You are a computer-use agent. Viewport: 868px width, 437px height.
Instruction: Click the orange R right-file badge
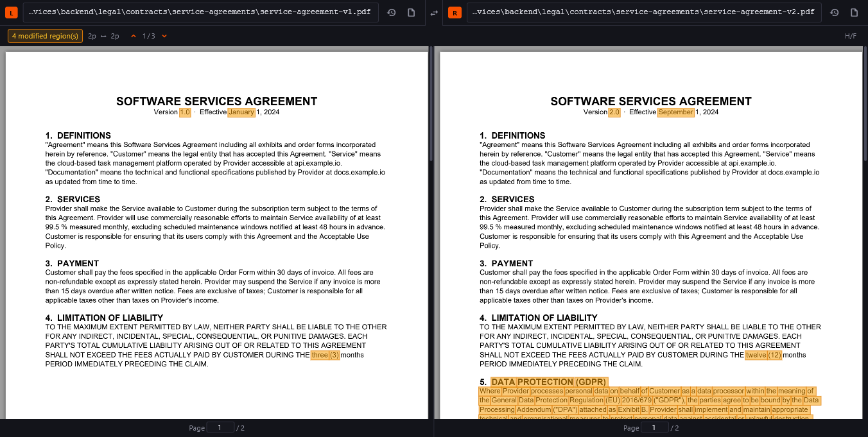455,13
